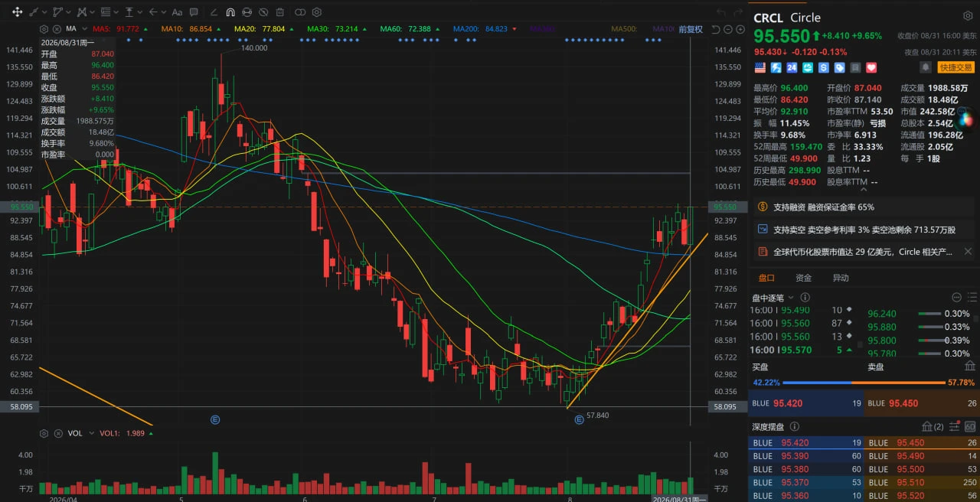Set a price alert with bell icon
Viewport: 980px width, 502px height.
926,67
